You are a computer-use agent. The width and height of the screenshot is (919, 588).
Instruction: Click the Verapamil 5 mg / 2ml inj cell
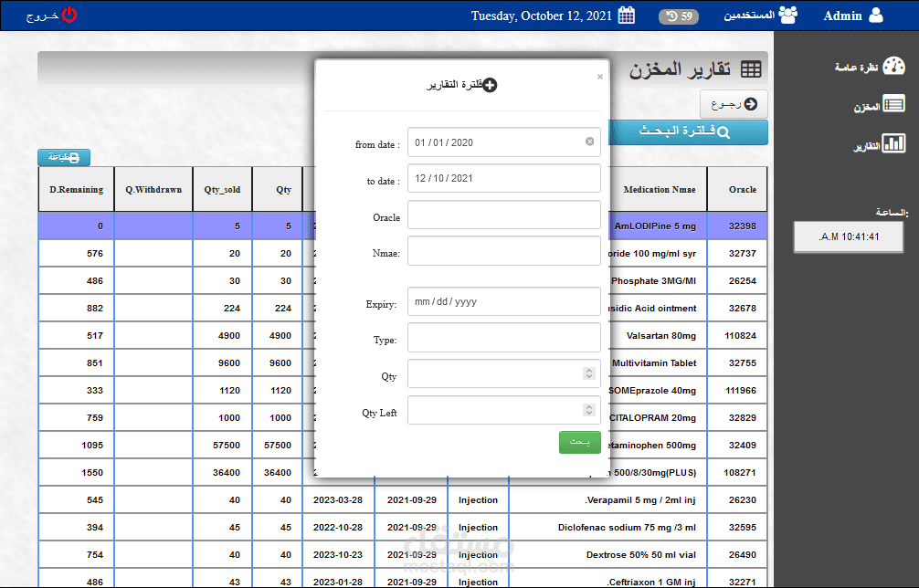(x=607, y=500)
